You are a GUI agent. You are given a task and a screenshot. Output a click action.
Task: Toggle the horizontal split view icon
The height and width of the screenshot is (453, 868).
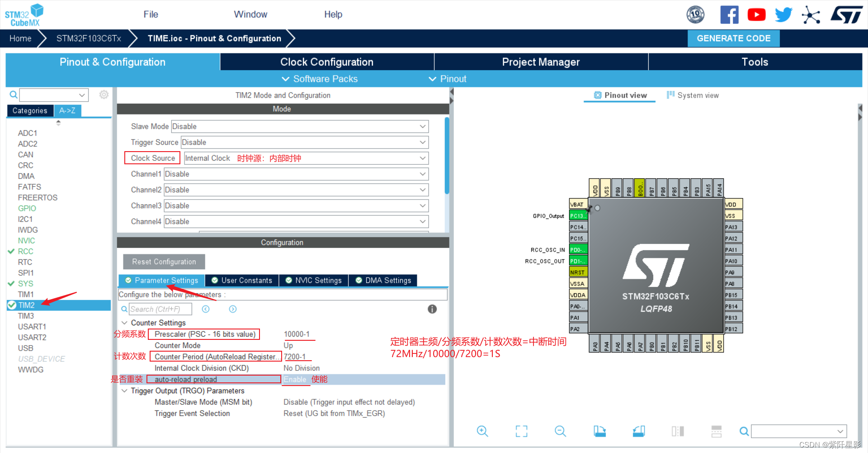[x=717, y=431]
